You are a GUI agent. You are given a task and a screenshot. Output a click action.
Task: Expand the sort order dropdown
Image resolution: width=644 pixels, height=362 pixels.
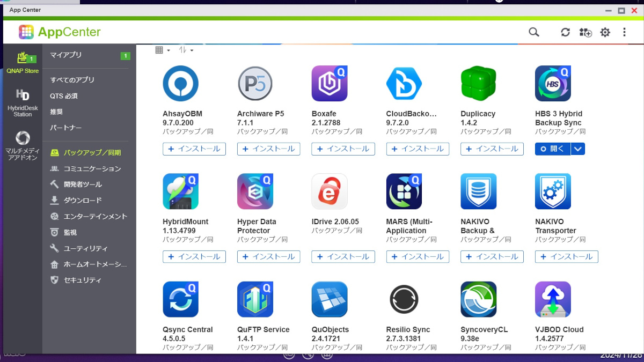coord(186,50)
